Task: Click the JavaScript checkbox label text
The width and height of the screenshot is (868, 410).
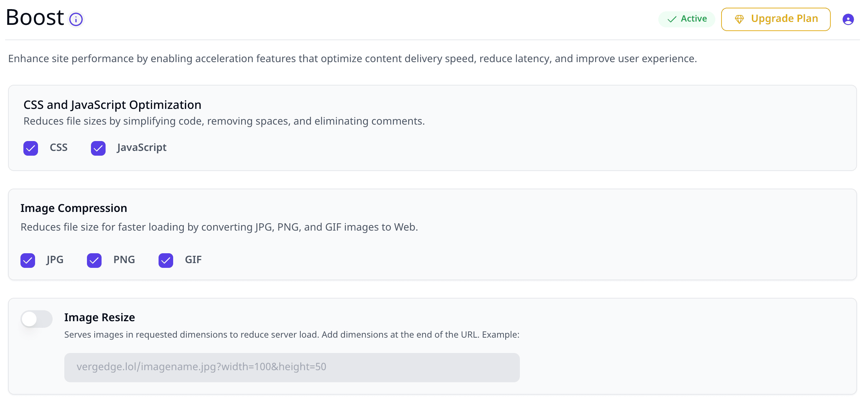Action: click(142, 148)
